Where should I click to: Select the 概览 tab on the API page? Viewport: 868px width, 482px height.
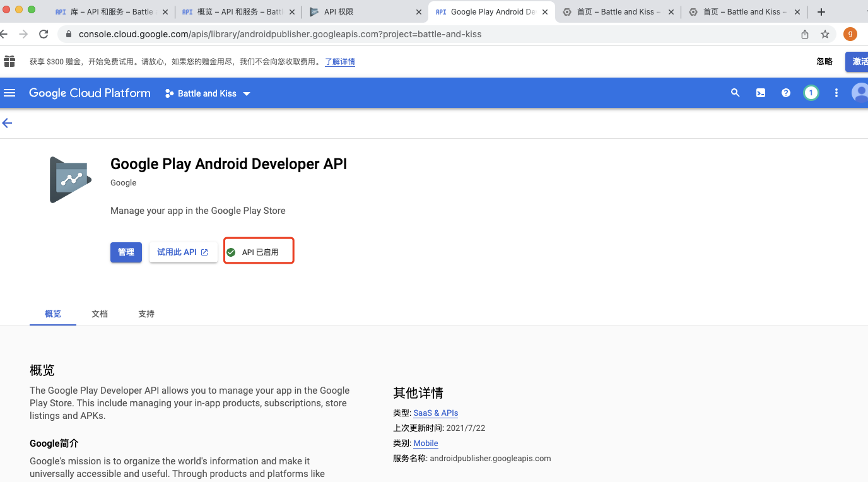(x=53, y=314)
